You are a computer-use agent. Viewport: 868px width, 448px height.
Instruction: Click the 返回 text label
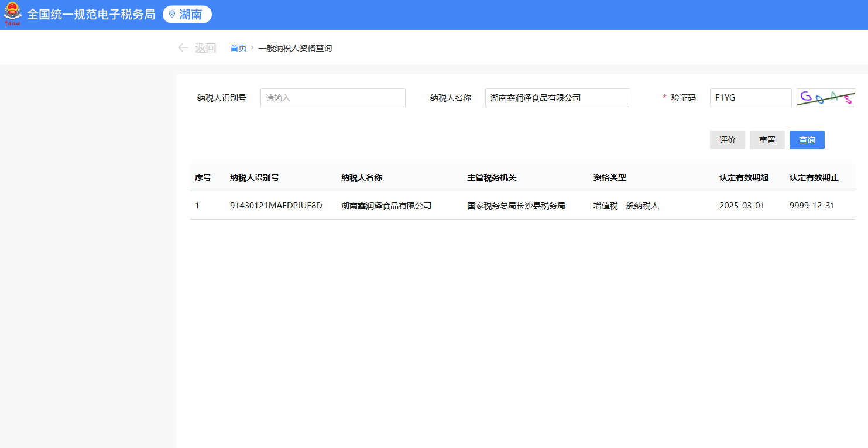(x=205, y=48)
